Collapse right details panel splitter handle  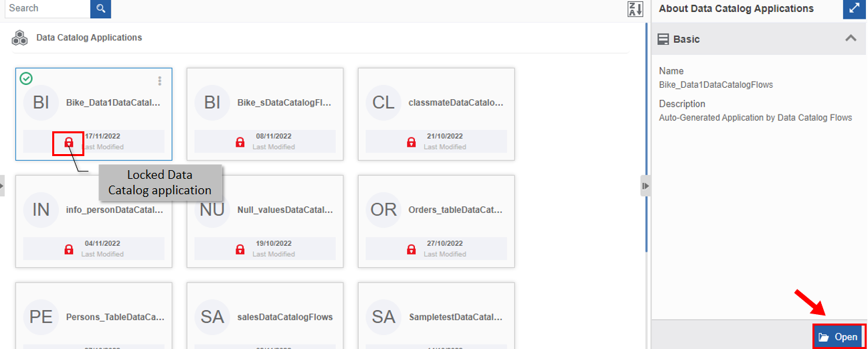645,186
